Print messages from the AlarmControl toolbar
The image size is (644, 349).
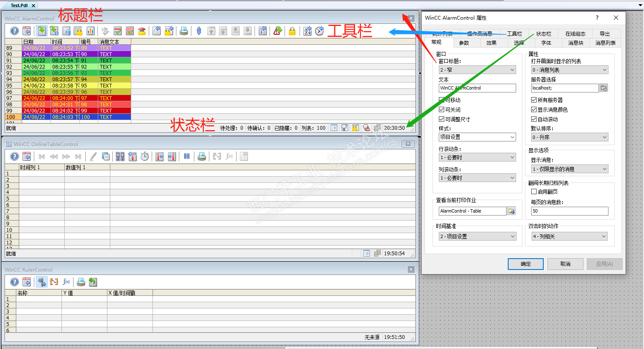(x=183, y=31)
